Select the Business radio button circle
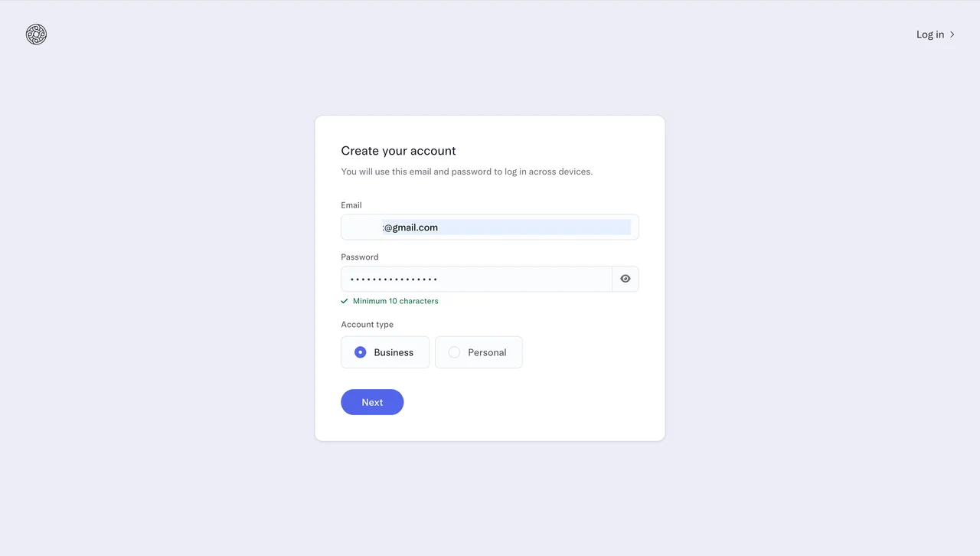 [x=361, y=352]
